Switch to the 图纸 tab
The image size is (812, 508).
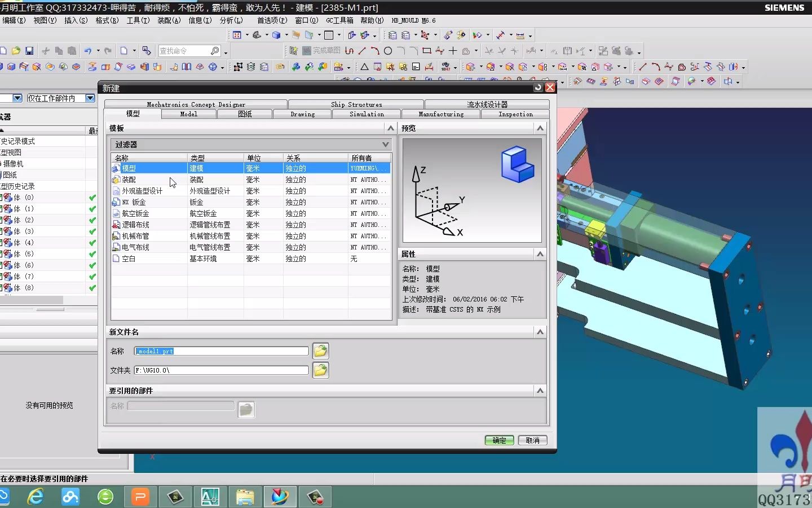pos(245,114)
